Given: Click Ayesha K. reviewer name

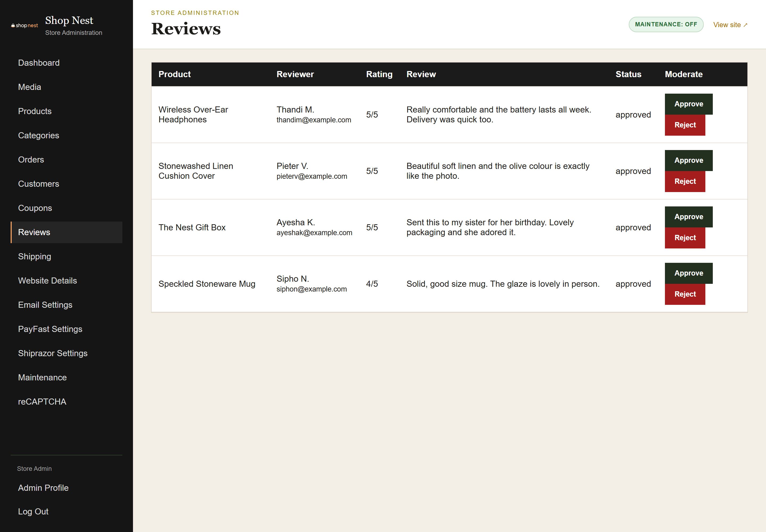Looking at the screenshot, I should point(296,222).
